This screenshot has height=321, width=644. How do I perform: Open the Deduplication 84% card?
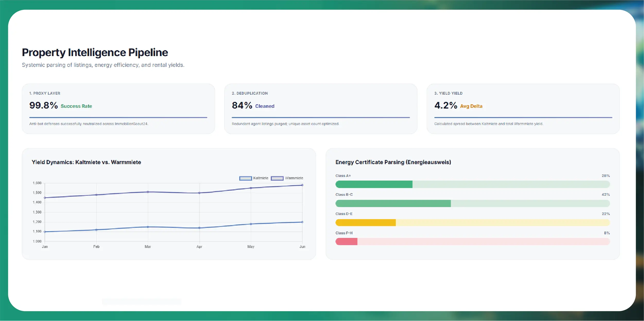click(321, 109)
